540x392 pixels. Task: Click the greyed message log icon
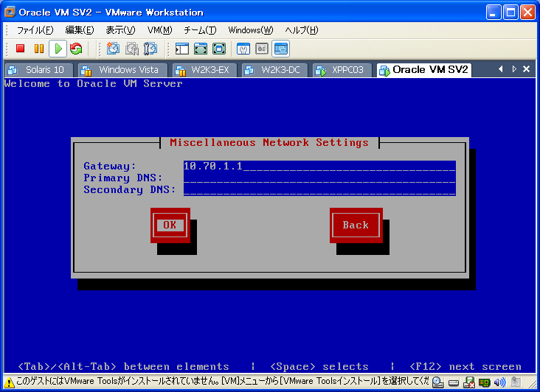tap(516, 382)
